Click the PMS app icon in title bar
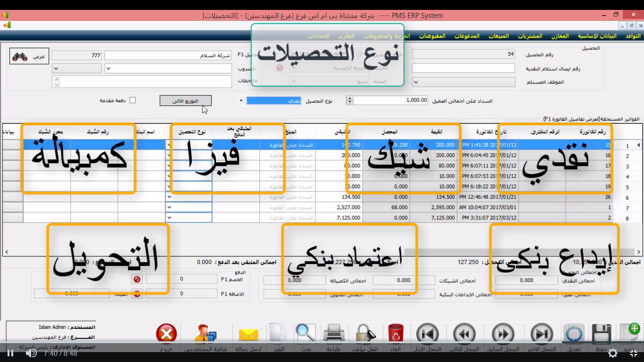This screenshot has width=644, height=362. tap(4, 15)
